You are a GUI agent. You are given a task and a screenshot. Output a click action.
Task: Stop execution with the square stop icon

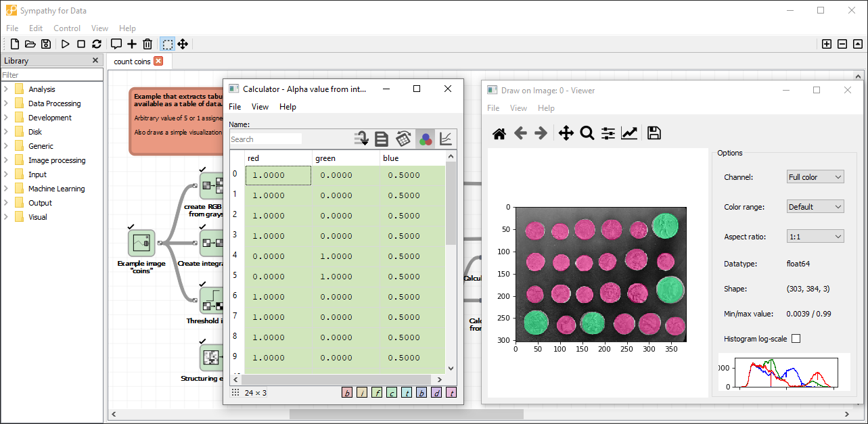click(x=81, y=44)
